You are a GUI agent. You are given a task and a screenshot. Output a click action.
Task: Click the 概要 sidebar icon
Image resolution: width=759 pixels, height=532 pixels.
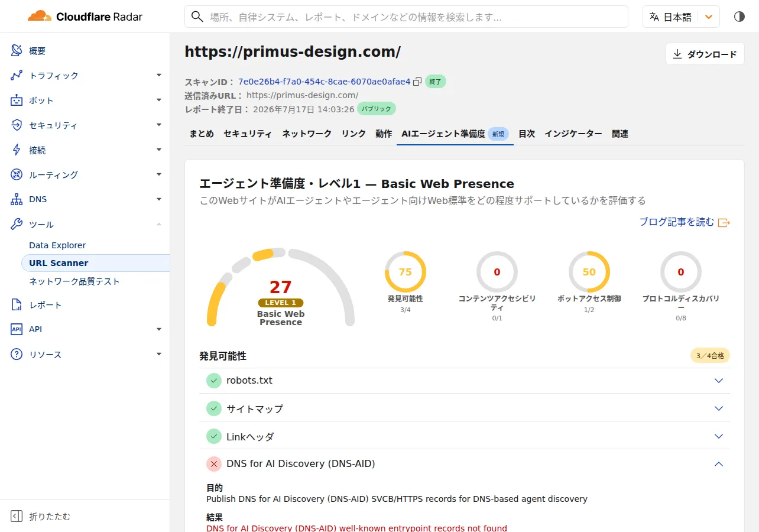(17, 51)
